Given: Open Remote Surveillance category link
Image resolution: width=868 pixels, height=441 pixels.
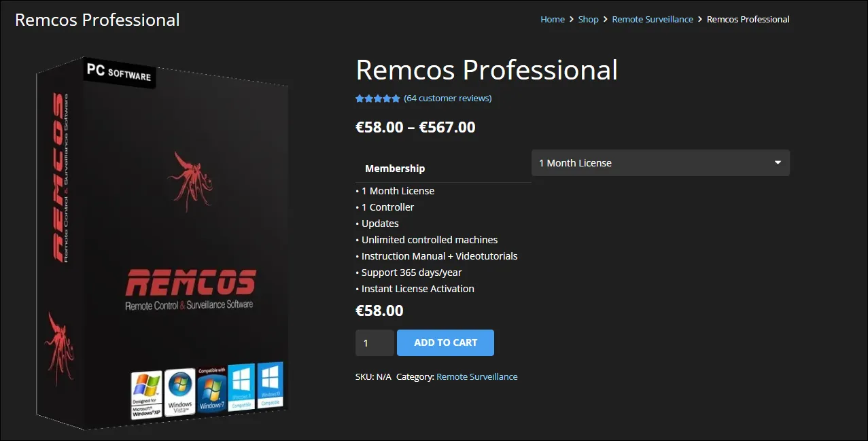Looking at the screenshot, I should click(x=477, y=376).
